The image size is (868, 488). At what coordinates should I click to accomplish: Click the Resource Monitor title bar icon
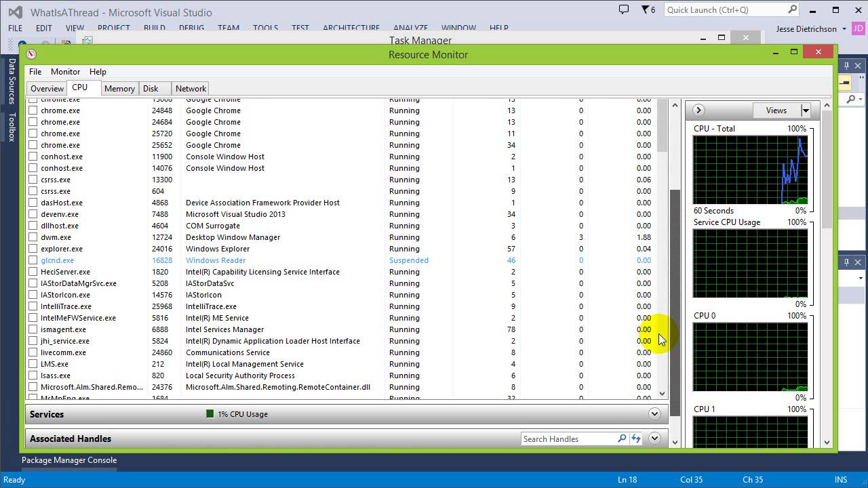tap(31, 54)
